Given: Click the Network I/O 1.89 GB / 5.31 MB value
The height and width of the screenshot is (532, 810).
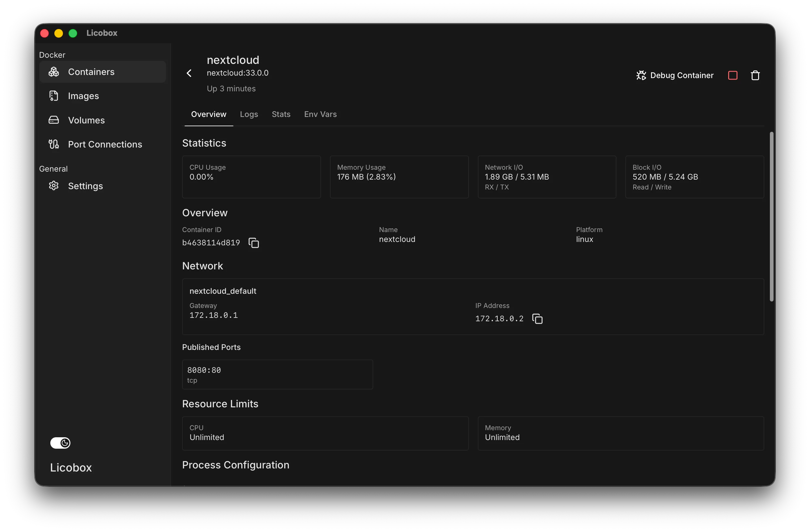Looking at the screenshot, I should (x=517, y=177).
